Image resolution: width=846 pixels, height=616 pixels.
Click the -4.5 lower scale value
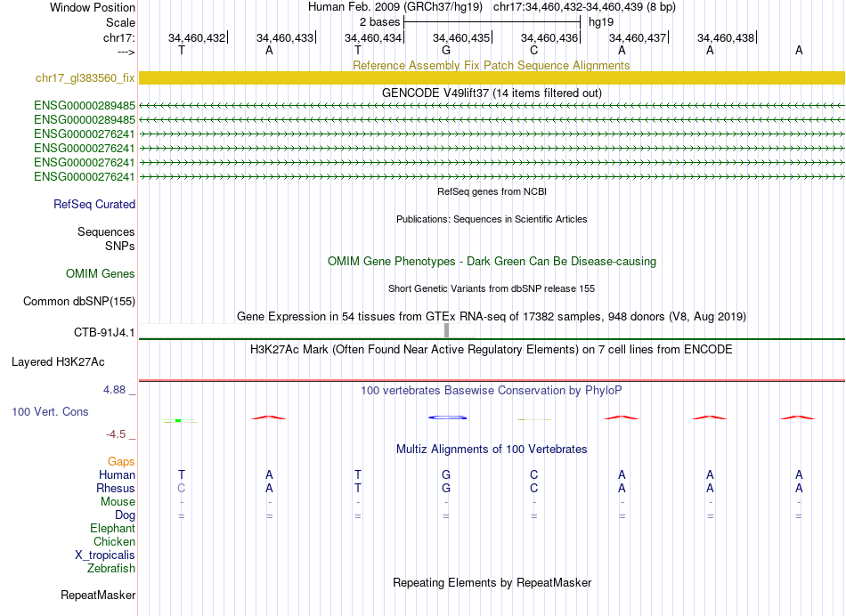116,434
